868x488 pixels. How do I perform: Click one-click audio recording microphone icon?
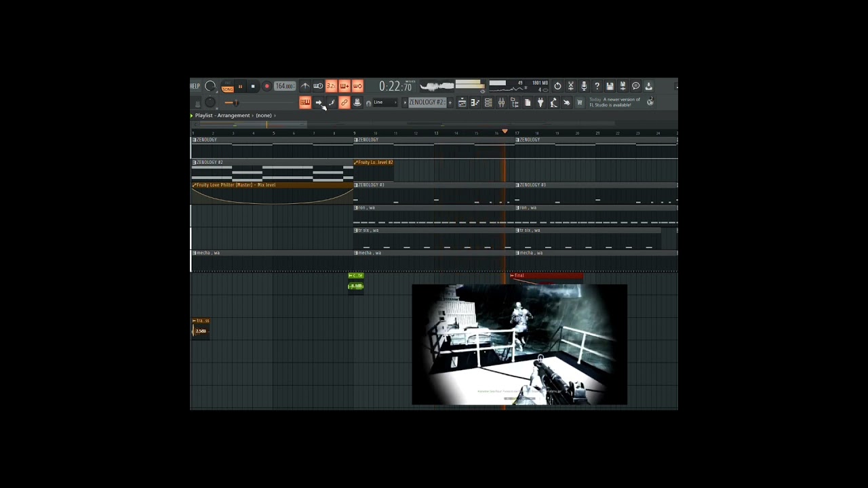point(584,86)
